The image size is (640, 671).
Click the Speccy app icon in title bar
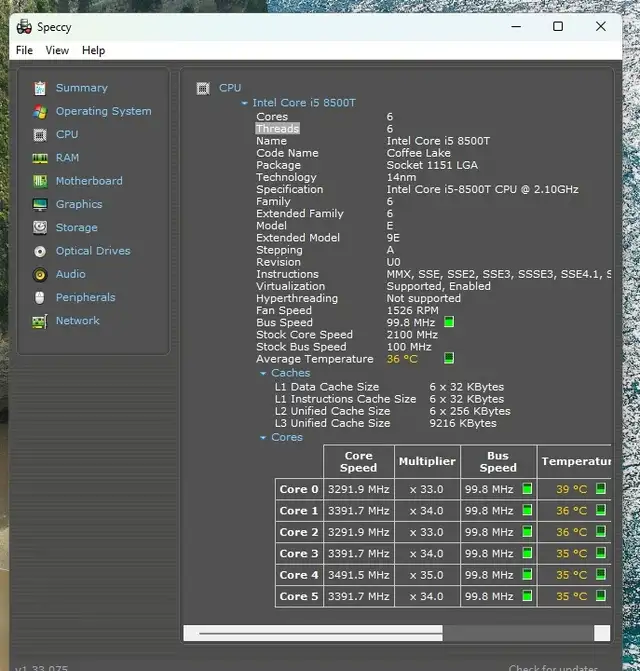24,27
